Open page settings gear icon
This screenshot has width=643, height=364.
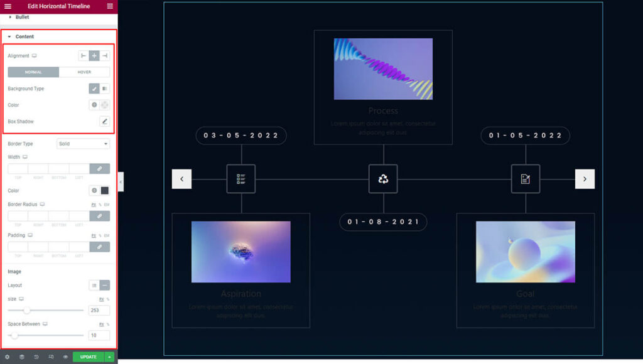8,357
